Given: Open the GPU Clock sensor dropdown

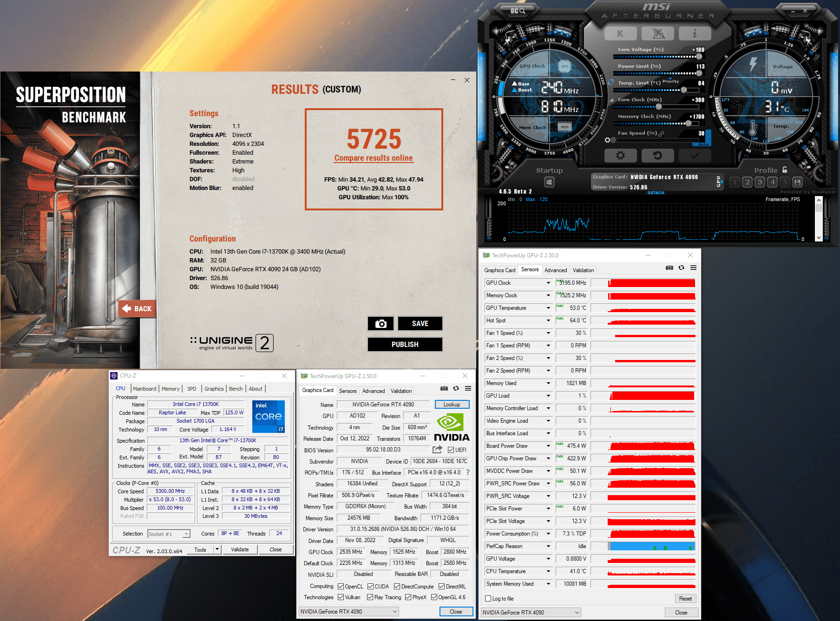Looking at the screenshot, I should point(548,283).
